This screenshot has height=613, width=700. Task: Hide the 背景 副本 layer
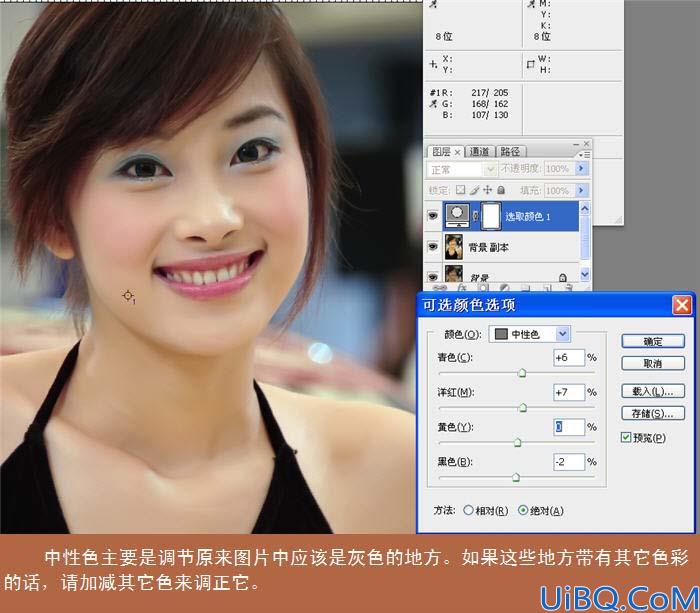pyautogui.click(x=433, y=246)
